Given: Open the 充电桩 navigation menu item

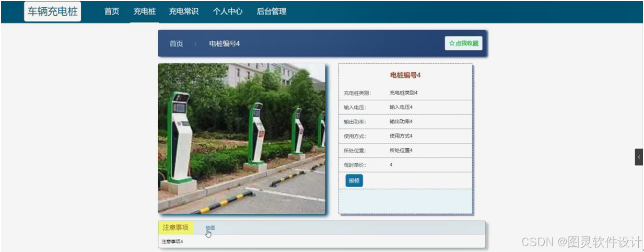Looking at the screenshot, I should point(144,12).
